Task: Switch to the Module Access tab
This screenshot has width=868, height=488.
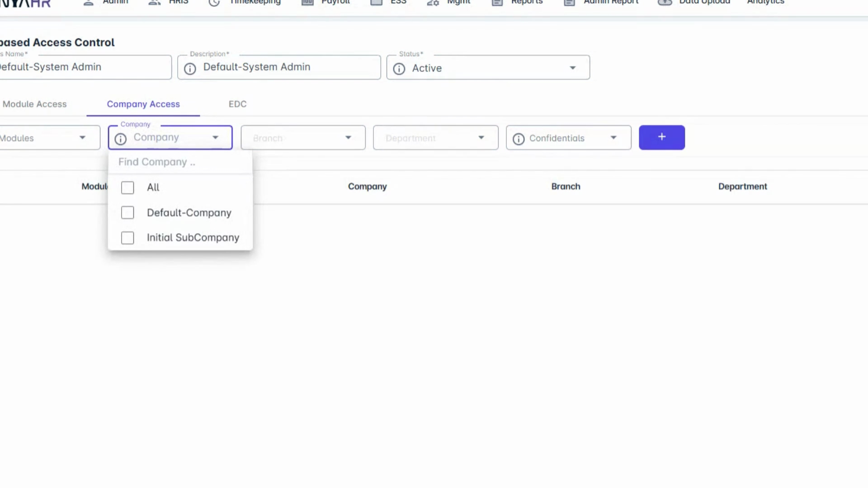Action: click(x=34, y=104)
